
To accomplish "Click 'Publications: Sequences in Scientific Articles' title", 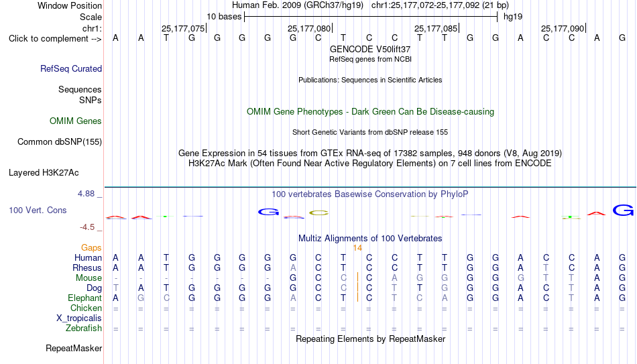I will click(x=370, y=80).
